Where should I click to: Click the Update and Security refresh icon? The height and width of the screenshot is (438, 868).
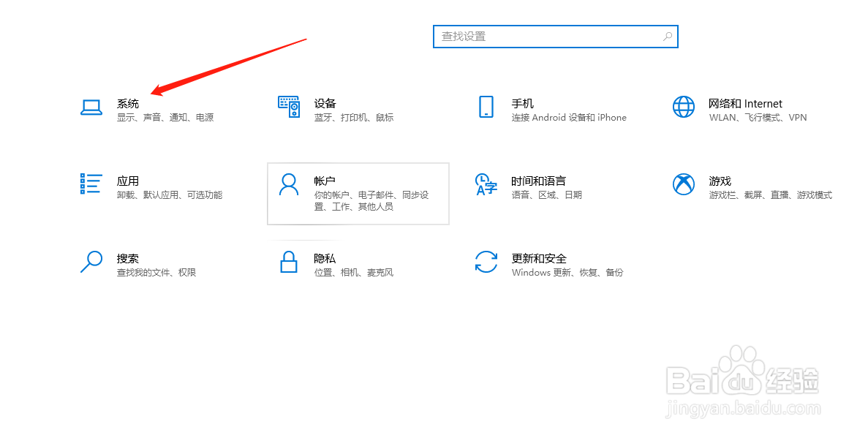486,262
